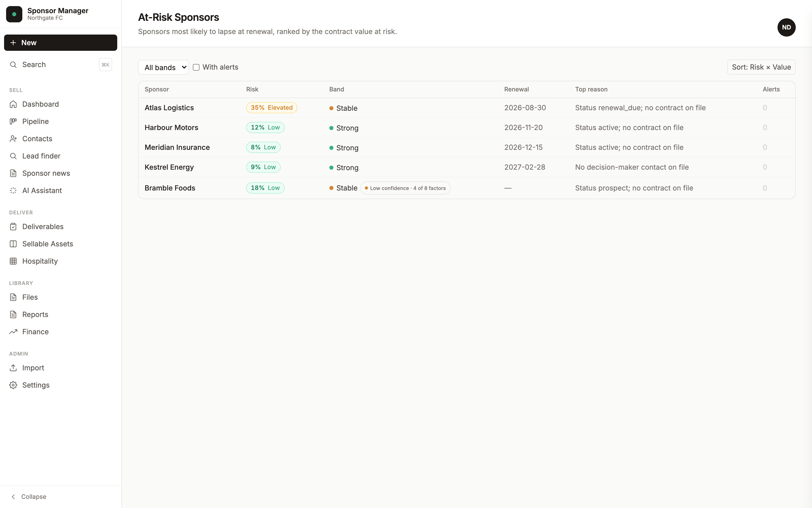Click the 18% Low risk badge
Image resolution: width=812 pixels, height=508 pixels.
coord(265,188)
